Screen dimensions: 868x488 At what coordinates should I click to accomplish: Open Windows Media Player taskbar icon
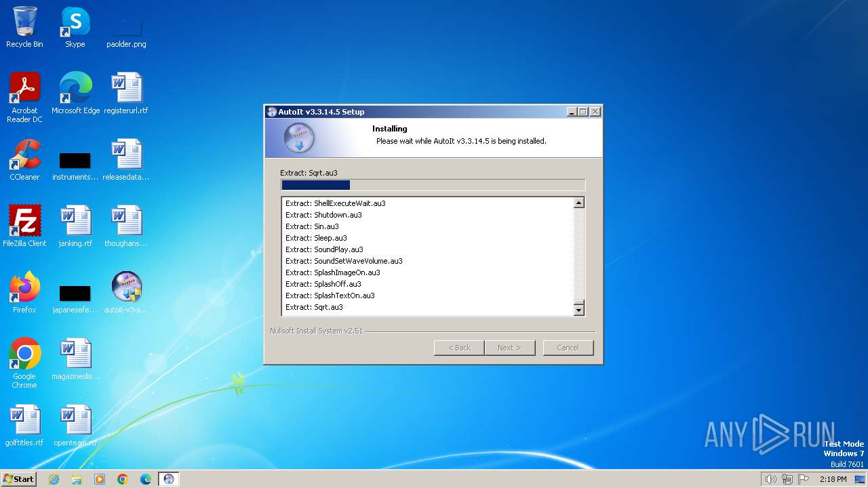pos(100,479)
